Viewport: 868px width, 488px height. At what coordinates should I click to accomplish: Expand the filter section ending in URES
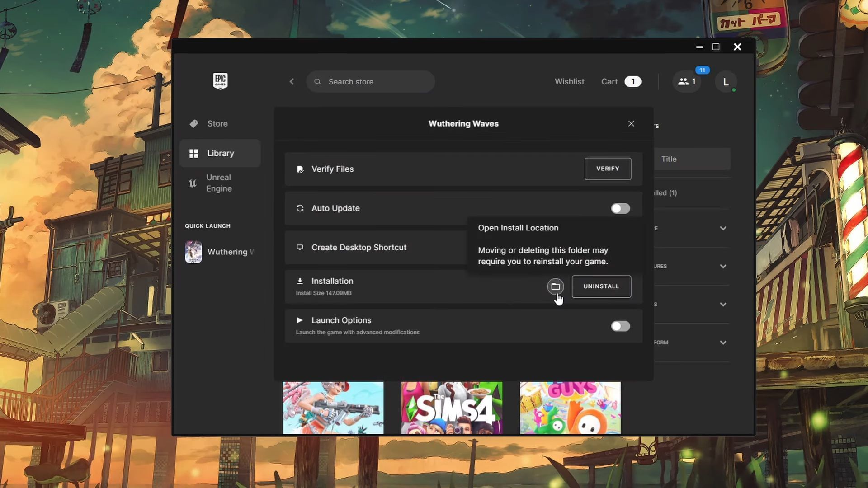(x=692, y=266)
